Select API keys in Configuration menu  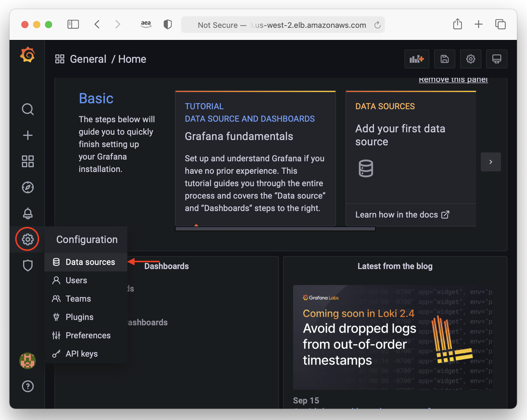point(86,354)
